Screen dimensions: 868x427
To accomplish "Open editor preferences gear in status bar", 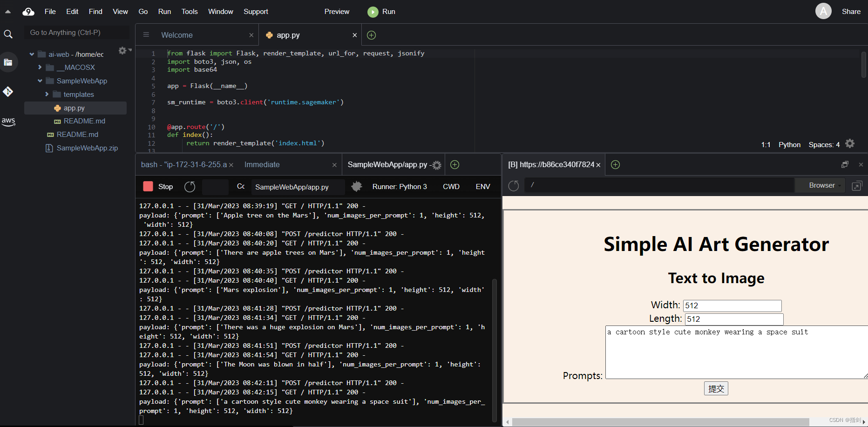I will click(x=850, y=144).
